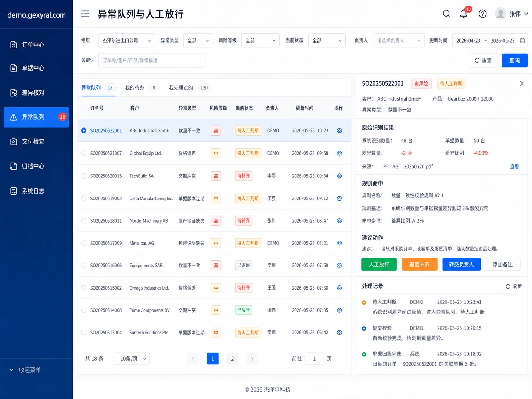Switch to 我处理过的 tab
The width and height of the screenshot is (532, 399).
[x=189, y=88]
